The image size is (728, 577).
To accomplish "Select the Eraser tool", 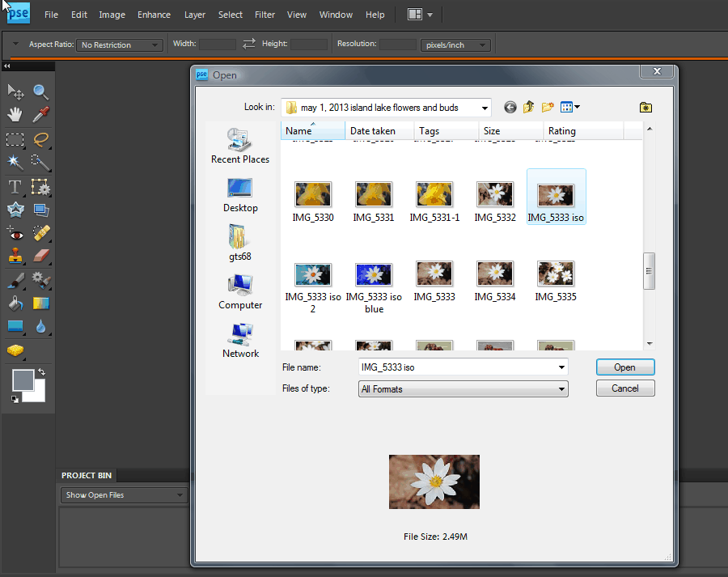I will click(x=40, y=257).
